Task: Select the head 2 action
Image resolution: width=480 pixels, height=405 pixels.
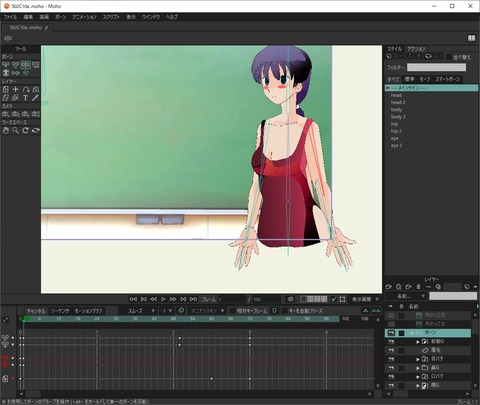Action: coord(398,102)
